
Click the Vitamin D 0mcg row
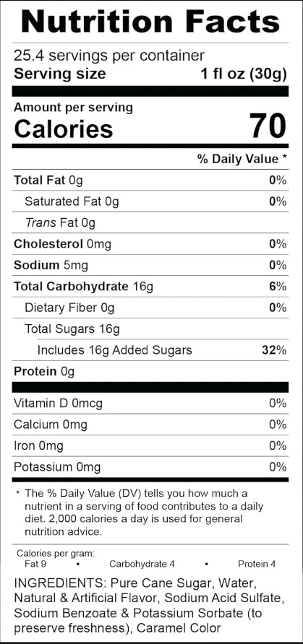coord(150,404)
